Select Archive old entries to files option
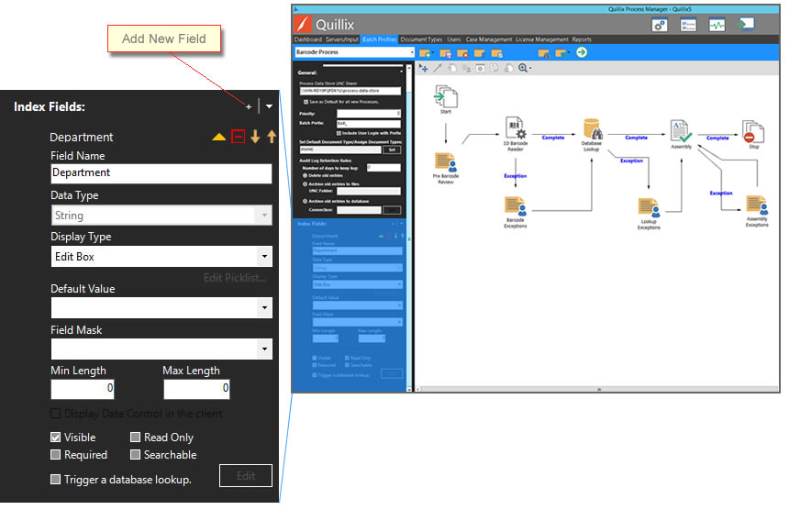The height and width of the screenshot is (532, 789). [x=305, y=184]
